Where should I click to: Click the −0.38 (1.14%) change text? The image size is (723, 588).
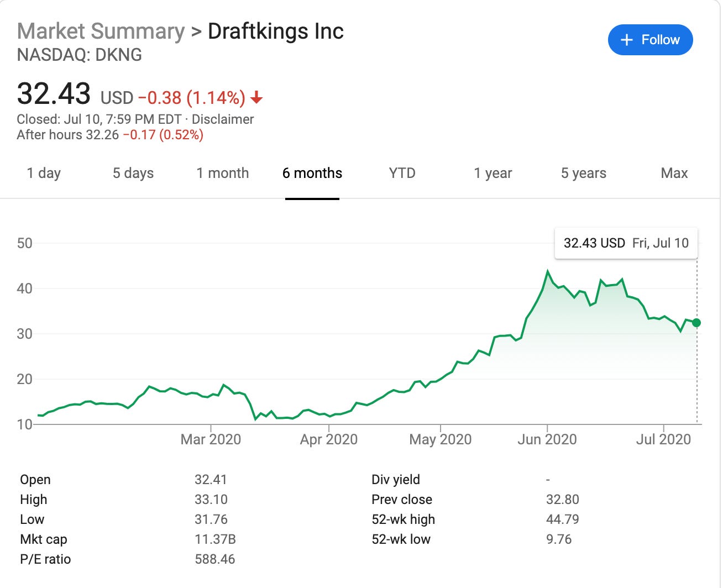click(x=191, y=98)
